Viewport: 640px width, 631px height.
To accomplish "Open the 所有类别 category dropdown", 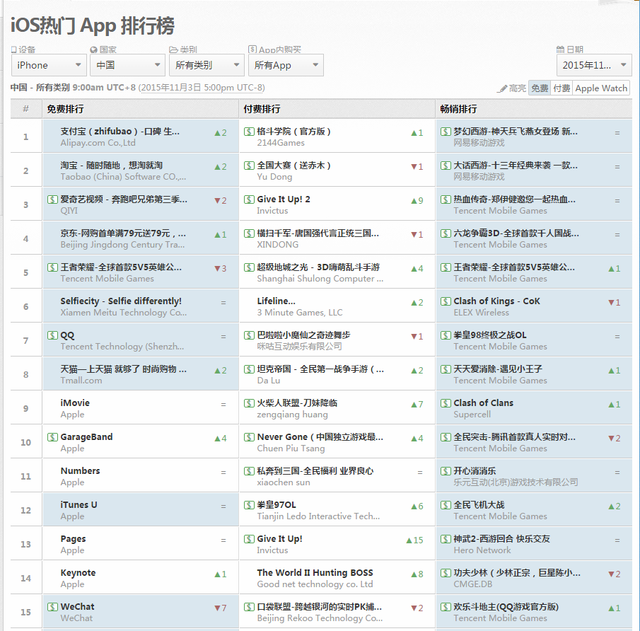I will 207,65.
